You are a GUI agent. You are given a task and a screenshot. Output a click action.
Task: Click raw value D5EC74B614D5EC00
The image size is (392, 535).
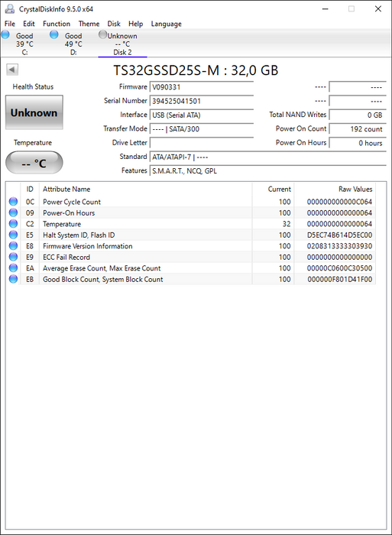point(339,235)
